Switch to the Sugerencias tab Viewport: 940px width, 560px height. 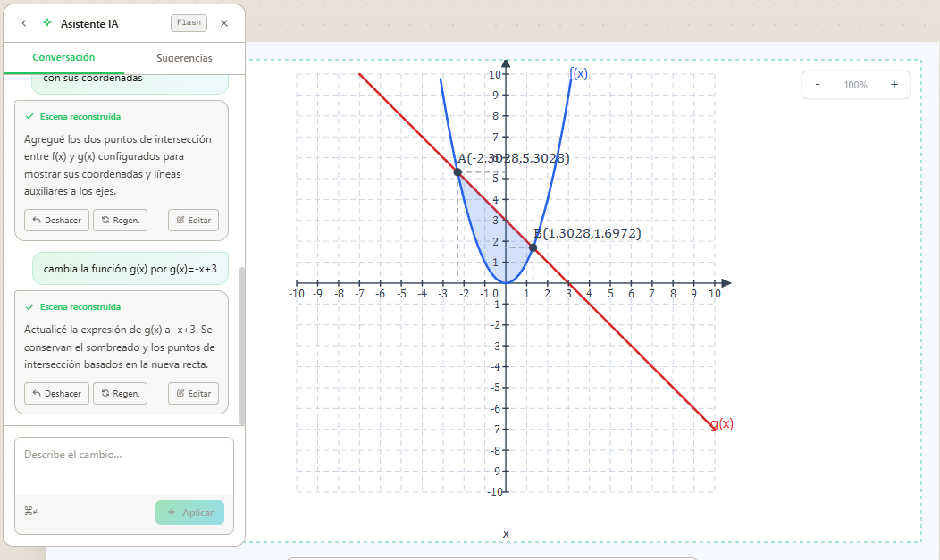[184, 58]
